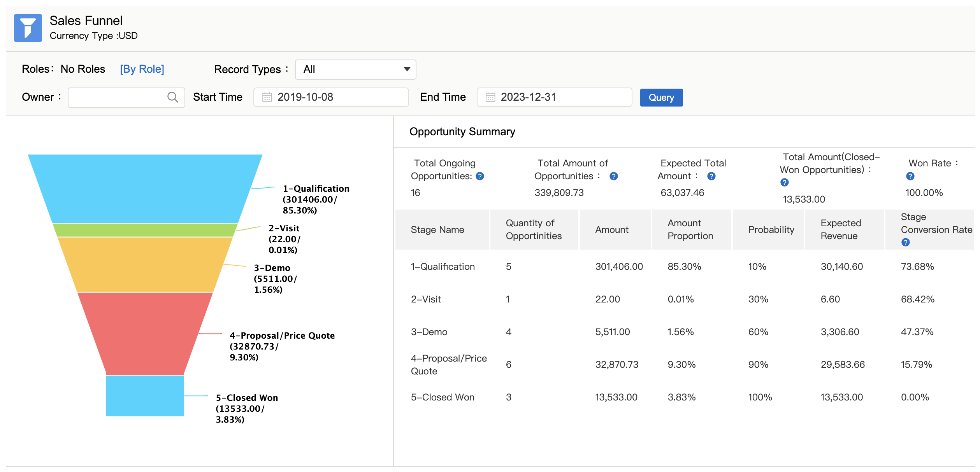Screen dimensions: 980x472
Task: Click Start Time date 2019-10-08
Action: pos(305,97)
